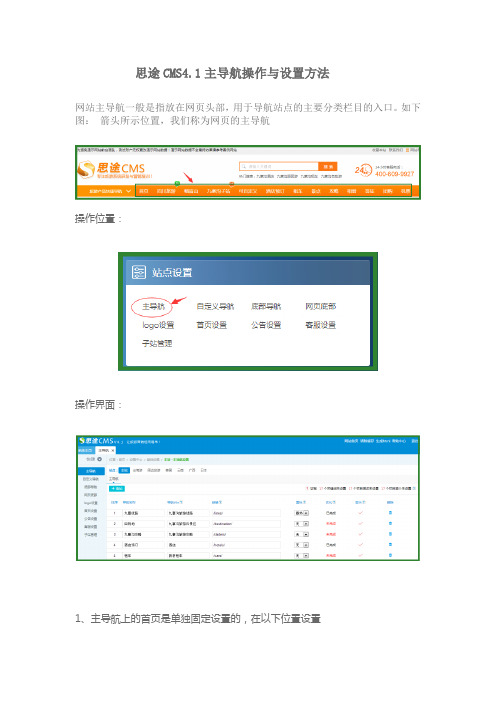Open the dropdown in table row 2
Image resolution: width=496 pixels, height=702 pixels.
[302, 523]
